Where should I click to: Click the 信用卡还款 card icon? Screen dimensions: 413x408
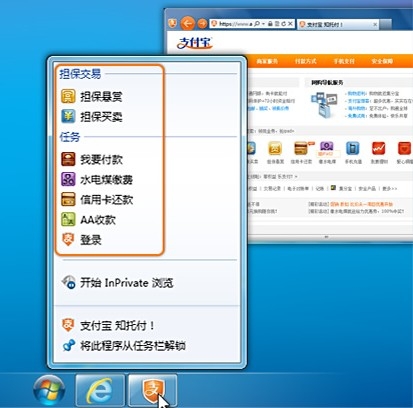coord(68,199)
